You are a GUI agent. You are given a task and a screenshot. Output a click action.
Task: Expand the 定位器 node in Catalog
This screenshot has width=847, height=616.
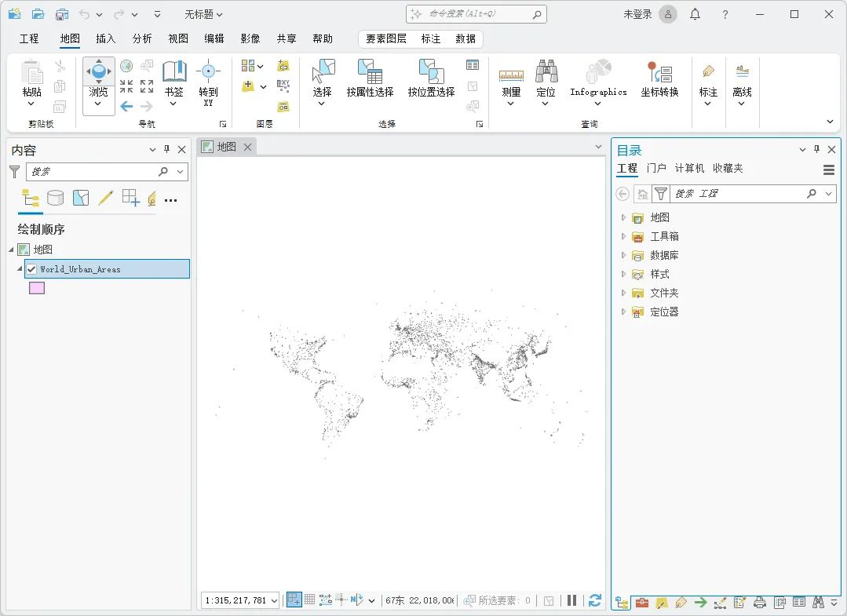tap(623, 312)
